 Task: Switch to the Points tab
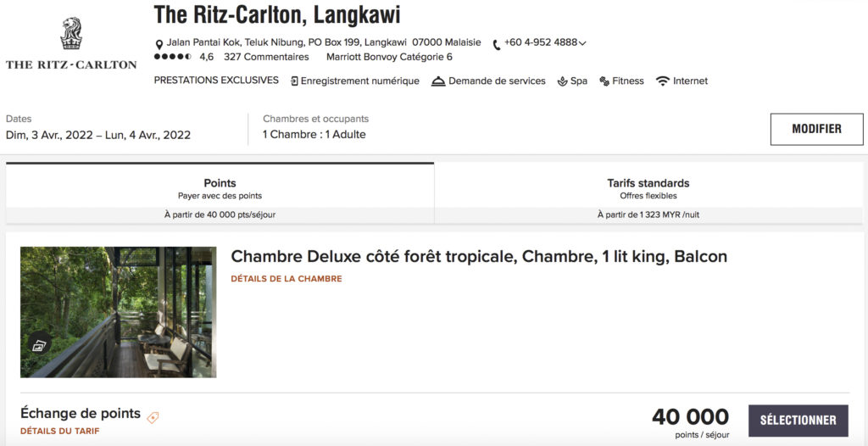220,192
